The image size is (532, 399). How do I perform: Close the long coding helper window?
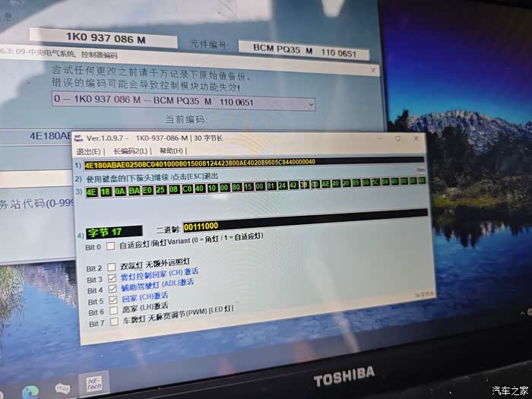[416, 138]
